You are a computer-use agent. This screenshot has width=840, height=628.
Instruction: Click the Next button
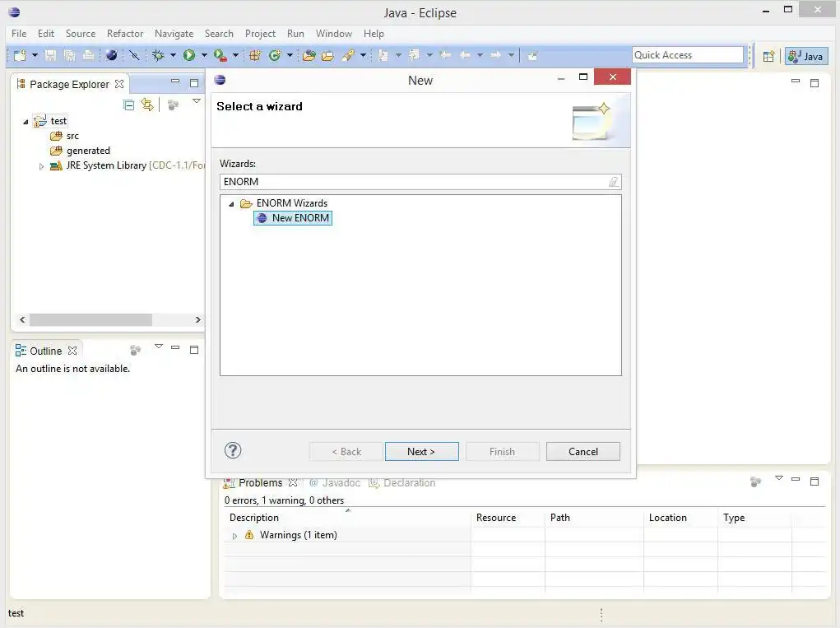tap(421, 452)
